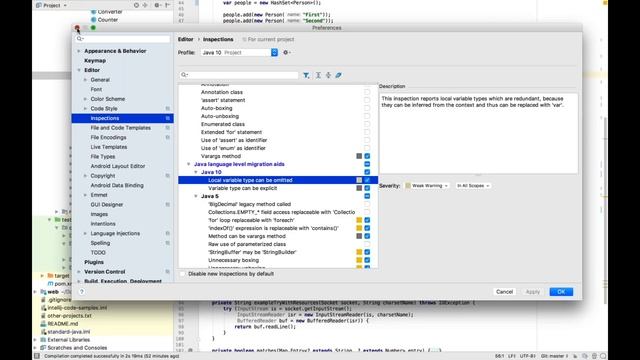The image size is (640, 360).
Task: Select Keymap in settings sidebar
Action: 95,60
